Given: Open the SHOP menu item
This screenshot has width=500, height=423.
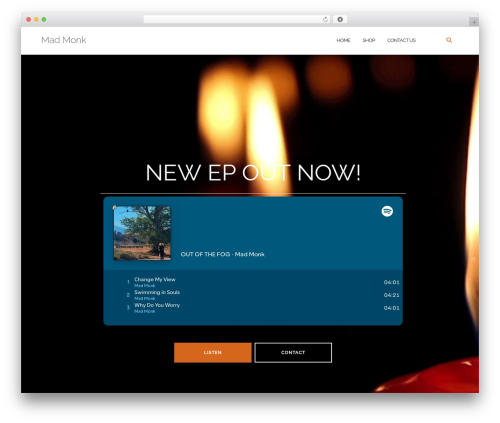Looking at the screenshot, I should click(369, 40).
